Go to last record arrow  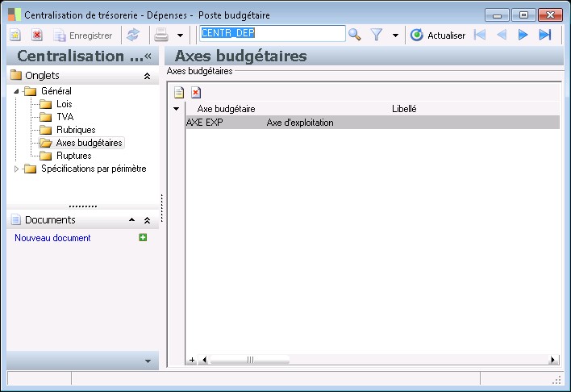point(545,35)
